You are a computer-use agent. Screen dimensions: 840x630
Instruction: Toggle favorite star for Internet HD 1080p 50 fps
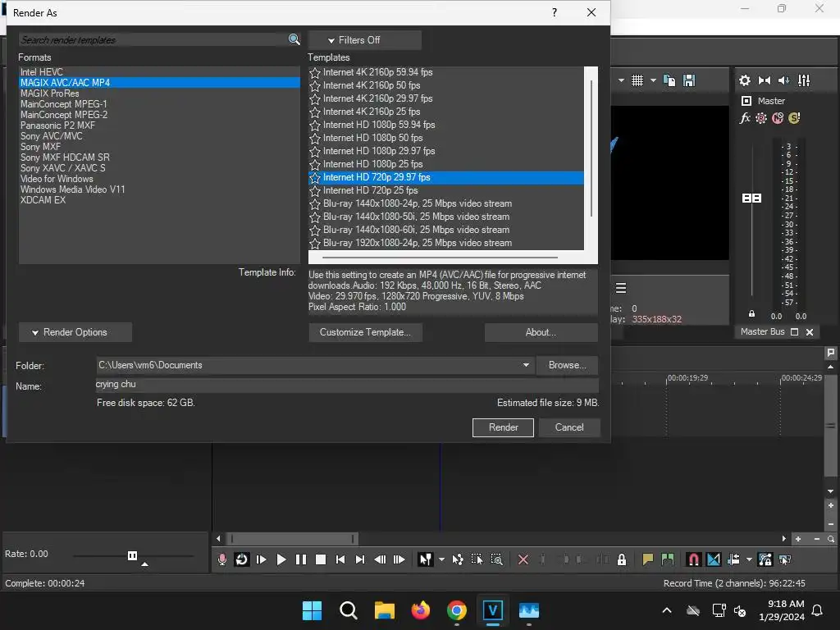click(x=315, y=138)
